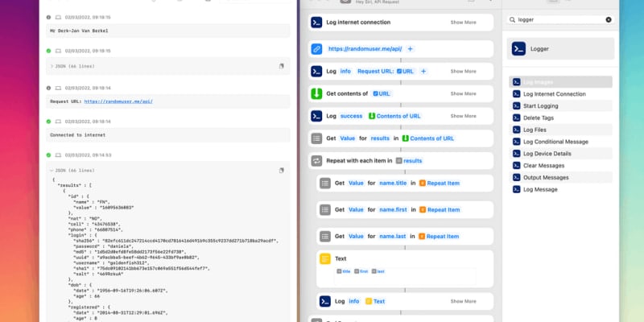
Task: Click the yellow Text action icon
Action: click(325, 258)
